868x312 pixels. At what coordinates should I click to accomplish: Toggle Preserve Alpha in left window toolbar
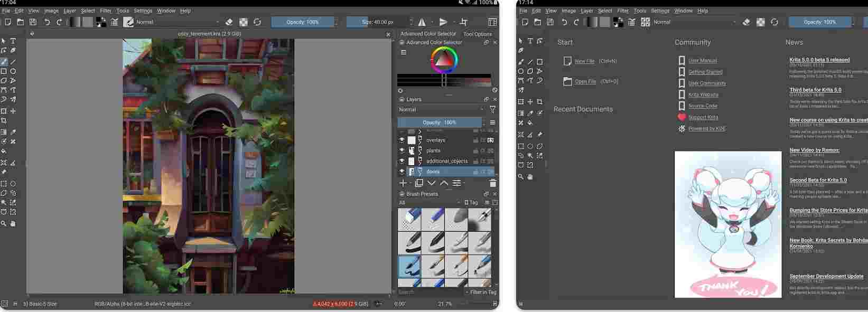pyautogui.click(x=243, y=22)
